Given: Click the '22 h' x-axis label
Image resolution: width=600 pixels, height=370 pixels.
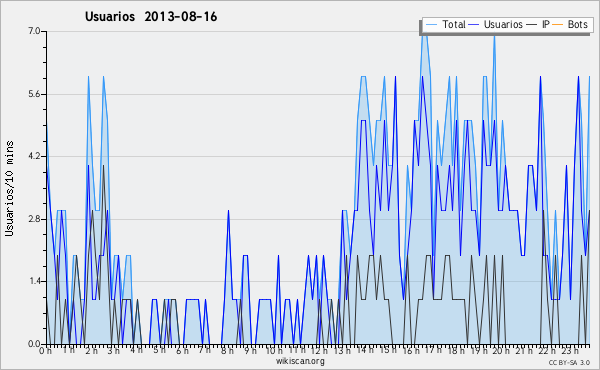Looking at the screenshot, I should point(546,350).
